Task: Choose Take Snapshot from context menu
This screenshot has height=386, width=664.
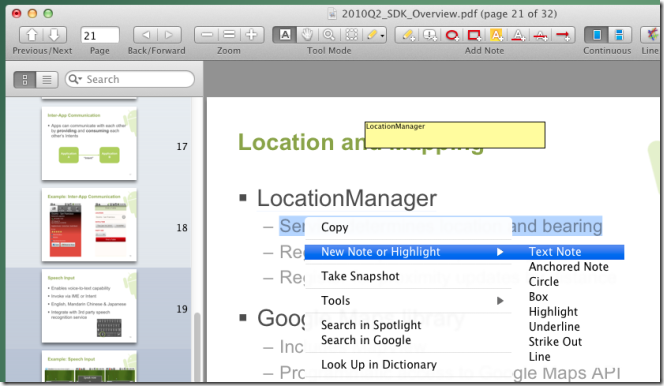Action: click(408, 276)
